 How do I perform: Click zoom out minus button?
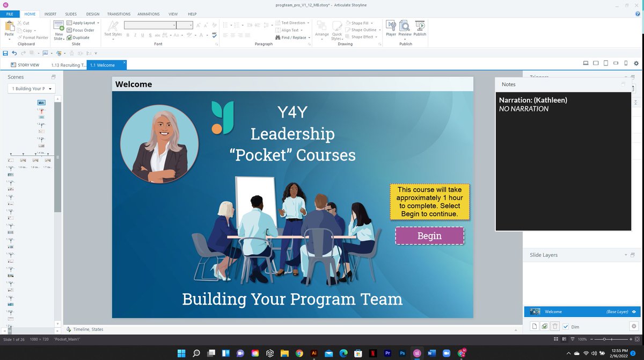592,340
